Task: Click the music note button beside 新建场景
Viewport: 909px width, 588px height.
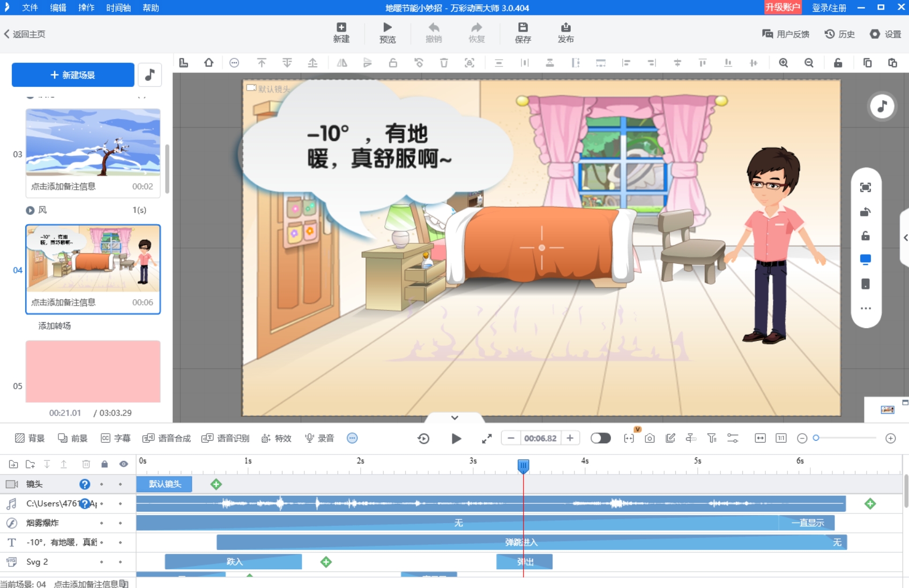Action: [150, 75]
